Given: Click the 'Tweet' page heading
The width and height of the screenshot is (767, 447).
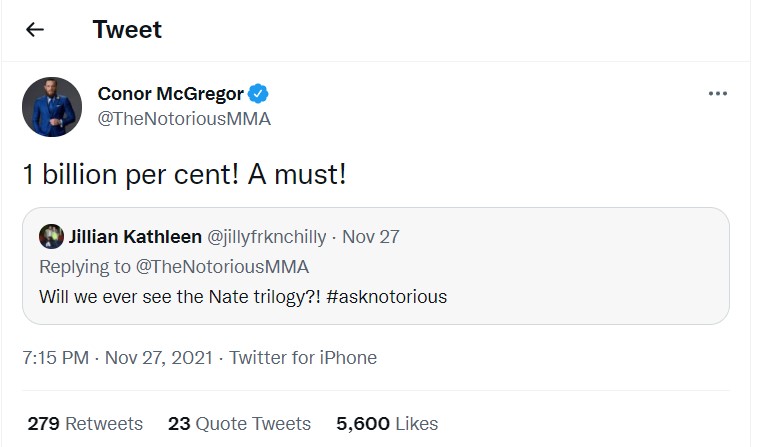Looking at the screenshot, I should pyautogui.click(x=127, y=30).
